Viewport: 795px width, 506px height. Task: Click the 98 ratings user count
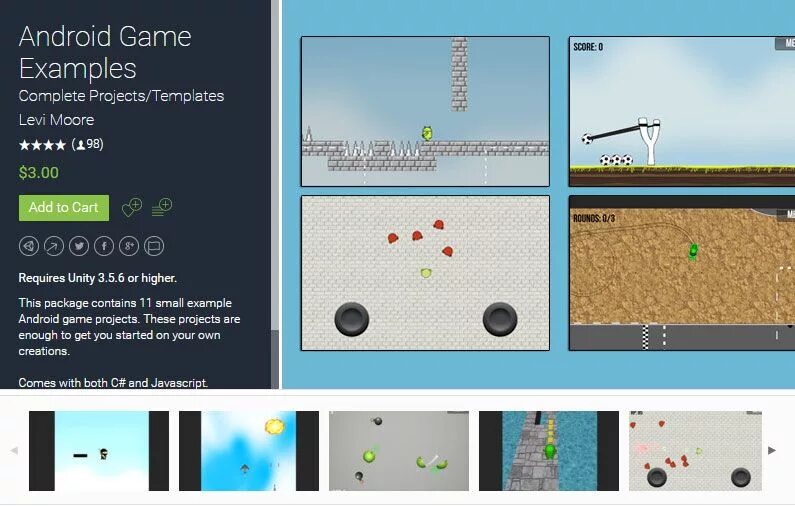[x=88, y=144]
